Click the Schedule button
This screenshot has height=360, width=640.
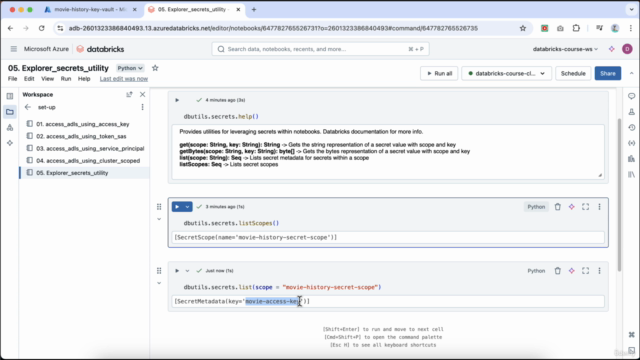coord(573,73)
